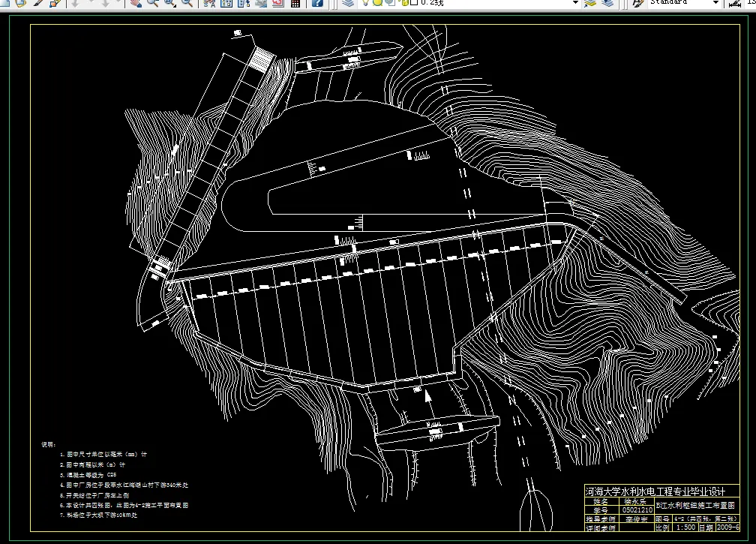Click note 5 about the switch station

[x=94, y=495]
